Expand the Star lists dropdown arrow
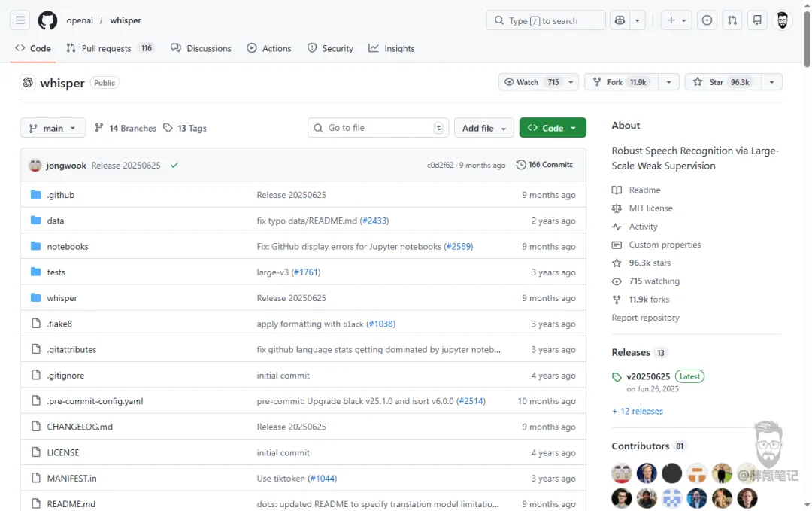The height and width of the screenshot is (511, 812). tap(771, 82)
